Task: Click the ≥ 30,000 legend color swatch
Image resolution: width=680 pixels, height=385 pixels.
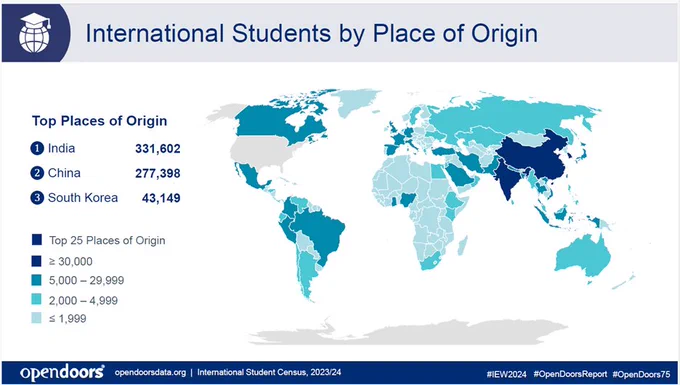Action: [x=36, y=261]
